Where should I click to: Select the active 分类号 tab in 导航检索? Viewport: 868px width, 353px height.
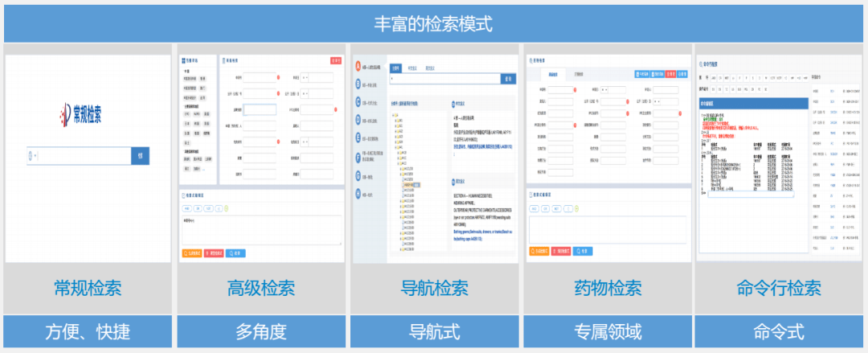395,68
